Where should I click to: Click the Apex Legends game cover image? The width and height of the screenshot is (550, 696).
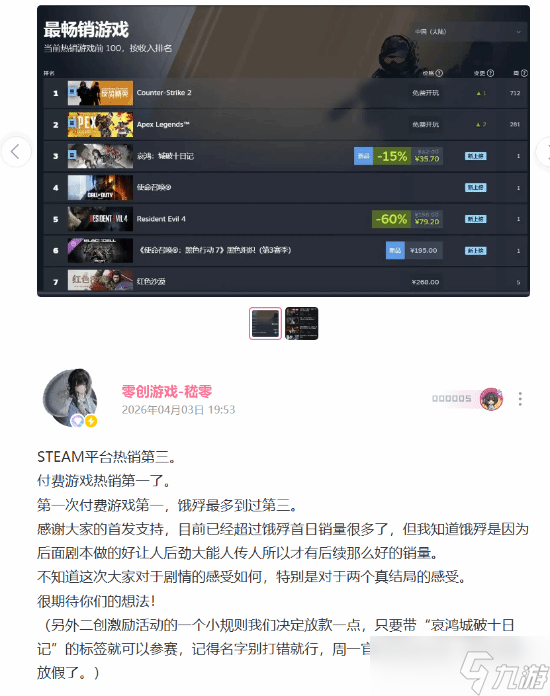[x=100, y=124]
